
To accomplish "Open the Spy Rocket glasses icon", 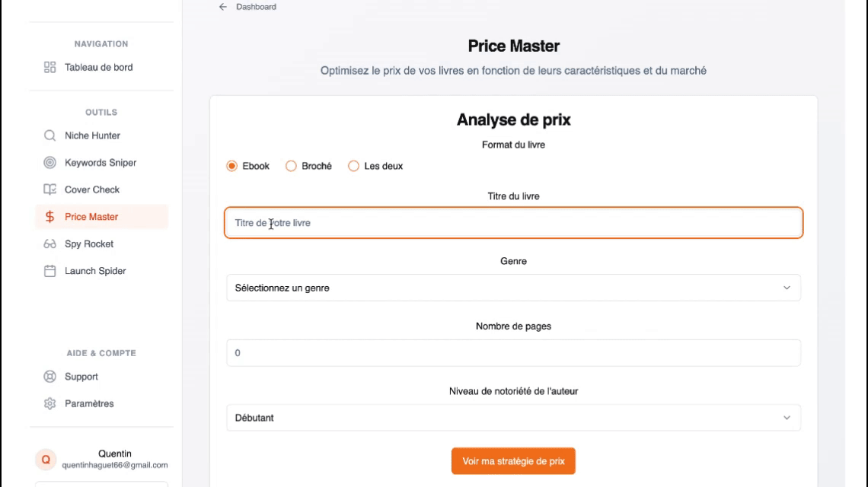I will (x=49, y=244).
